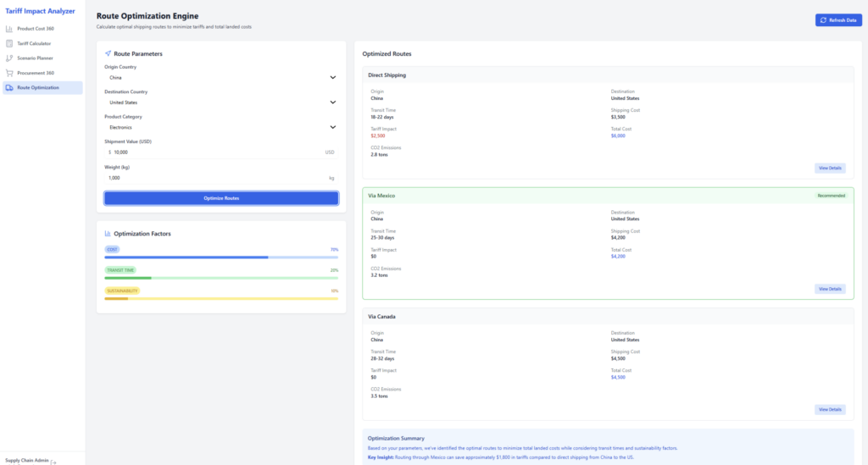Click the Scenario Planner sidebar icon
The width and height of the screenshot is (868, 465).
click(x=9, y=58)
